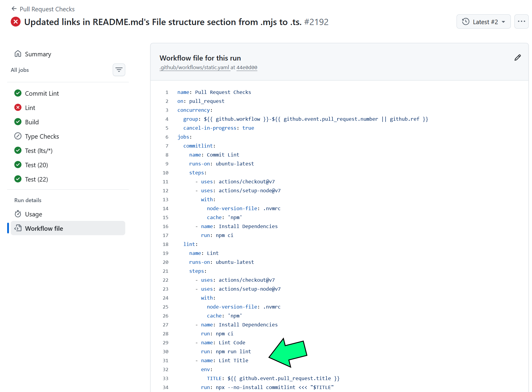Click the Build success check icon

point(18,122)
